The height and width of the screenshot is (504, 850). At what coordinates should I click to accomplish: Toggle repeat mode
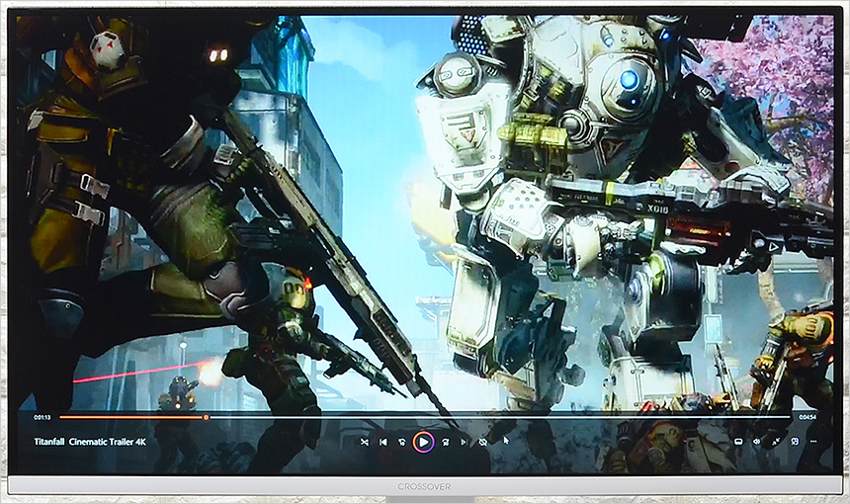(x=482, y=442)
